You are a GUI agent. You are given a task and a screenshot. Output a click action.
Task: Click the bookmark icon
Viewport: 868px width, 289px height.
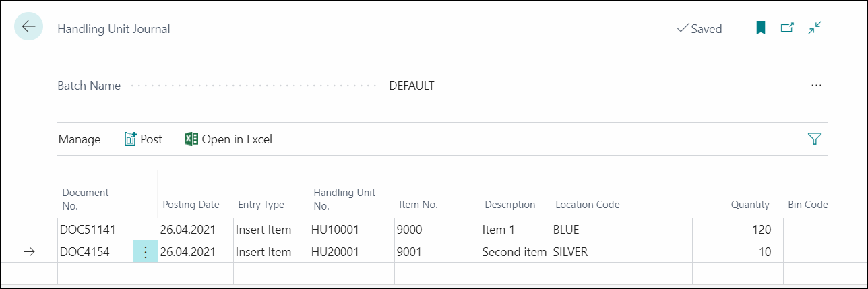[x=760, y=28]
